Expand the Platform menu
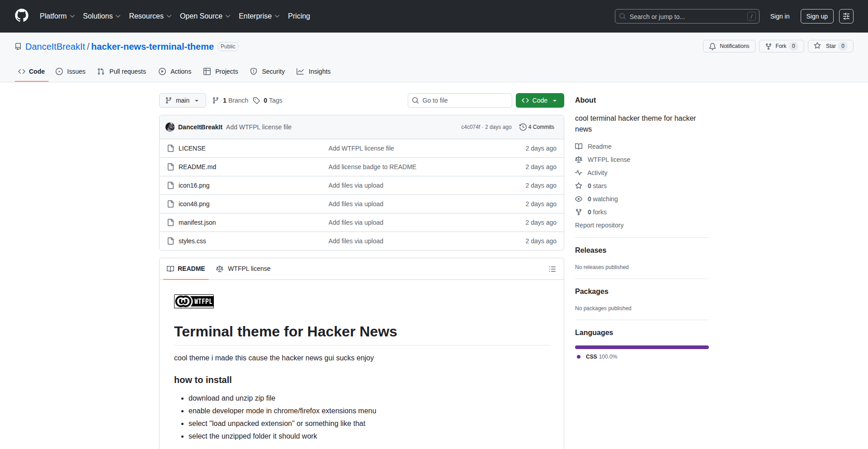 point(57,16)
